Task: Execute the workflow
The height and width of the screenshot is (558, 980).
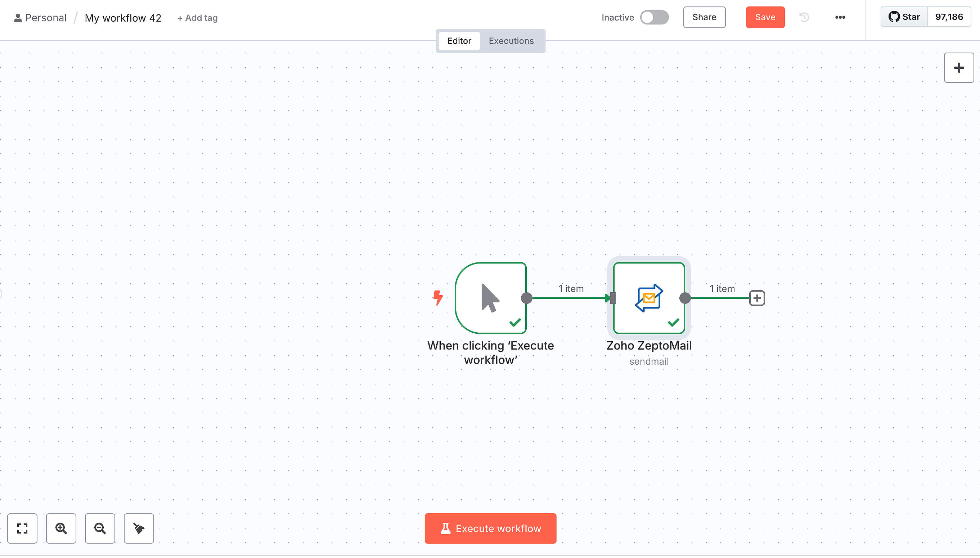Action: coord(490,528)
